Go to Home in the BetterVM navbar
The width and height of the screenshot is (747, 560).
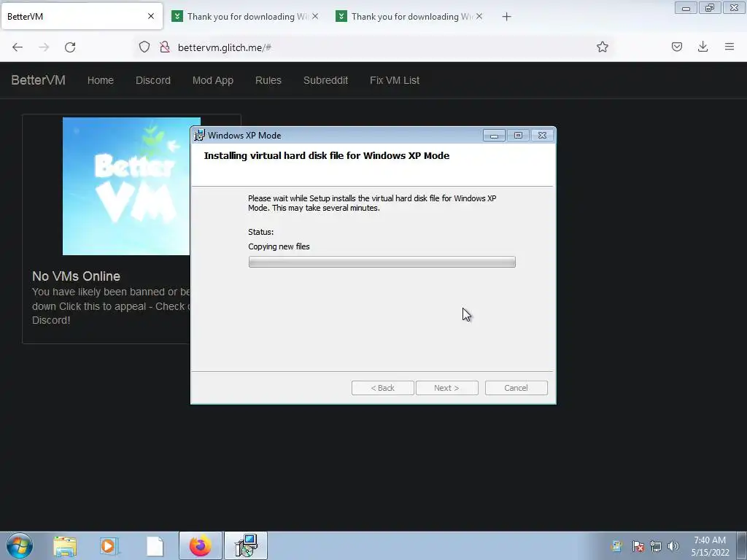coord(101,80)
